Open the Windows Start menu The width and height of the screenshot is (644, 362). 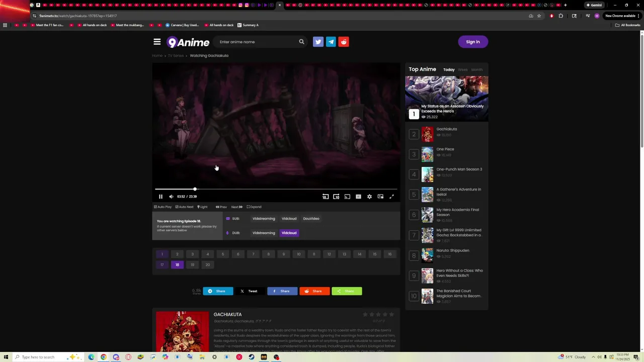click(6, 357)
